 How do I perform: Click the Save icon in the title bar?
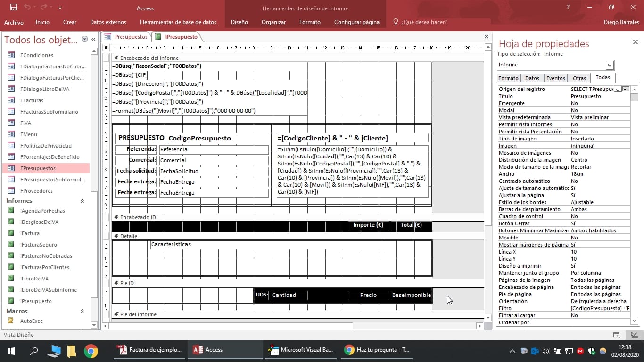[x=14, y=8]
